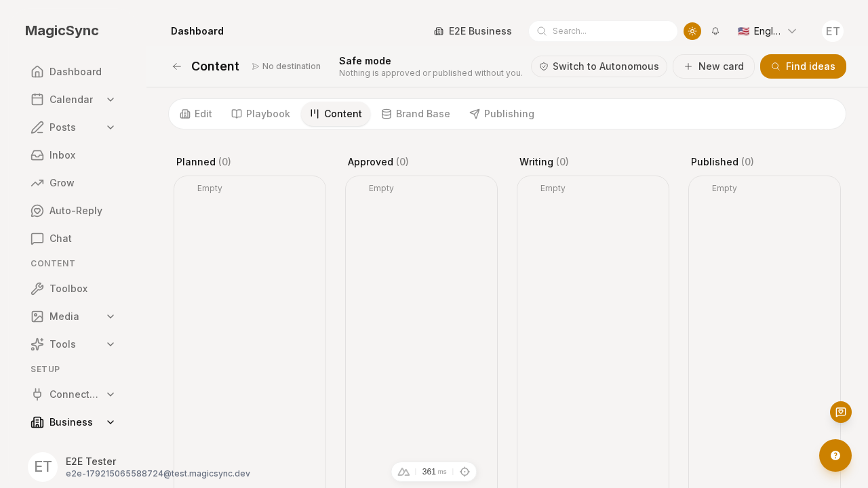Expand the Media submenu chevron
This screenshot has width=868, height=488.
pyautogui.click(x=111, y=317)
